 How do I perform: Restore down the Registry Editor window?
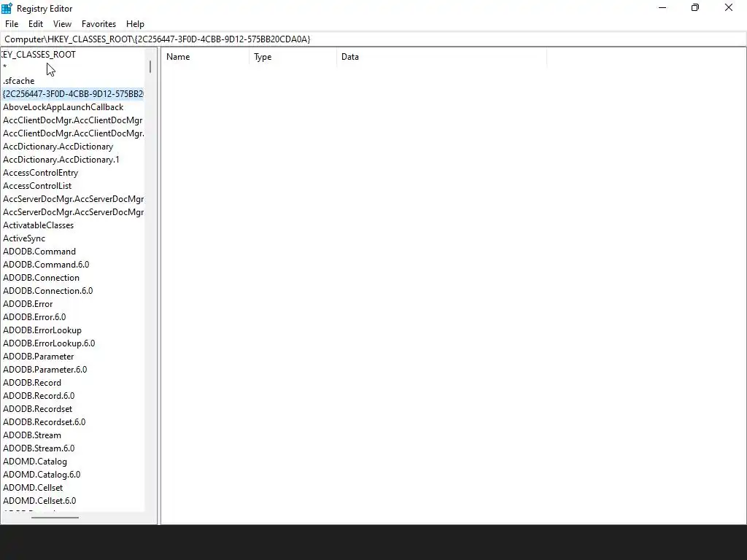(x=695, y=7)
